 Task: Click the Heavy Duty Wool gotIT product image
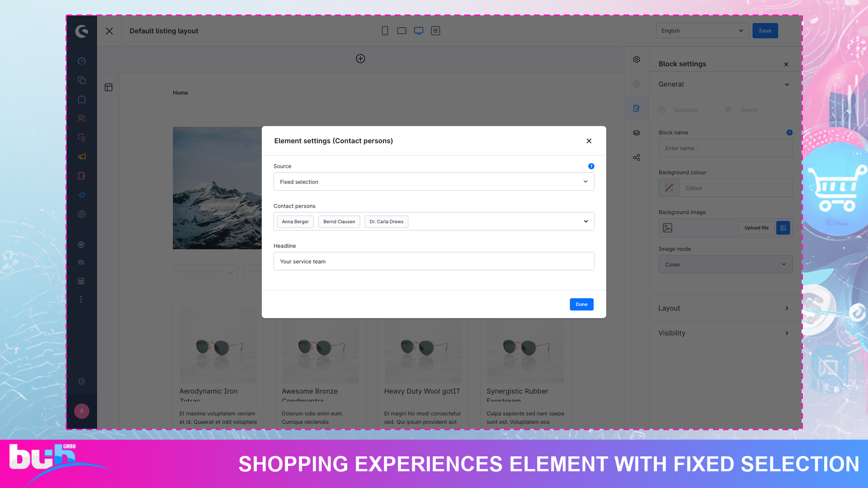[x=423, y=351]
